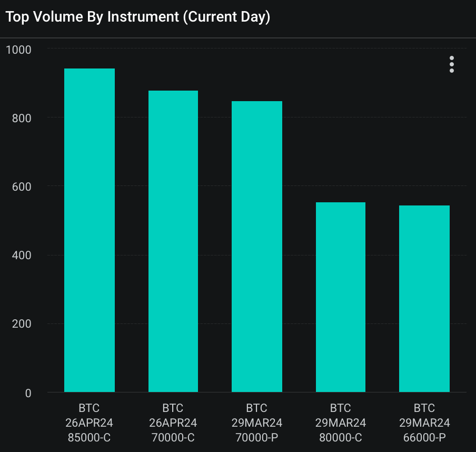Click the 0 y-axis tick label
This screenshot has width=476, height=452.
click(x=28, y=393)
